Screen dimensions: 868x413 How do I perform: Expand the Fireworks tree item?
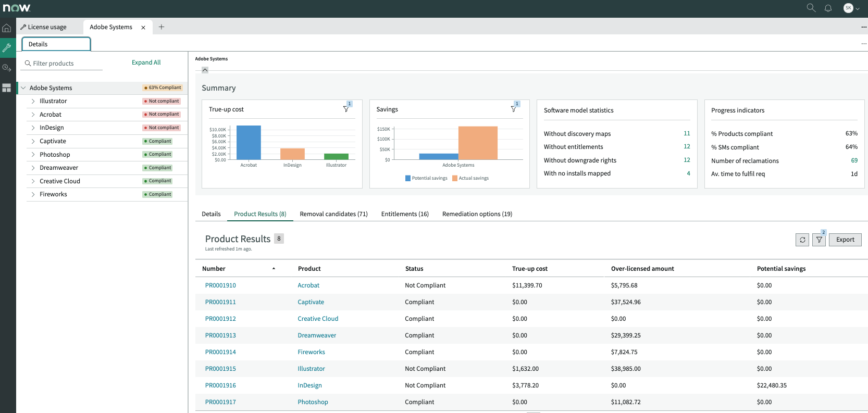(33, 194)
